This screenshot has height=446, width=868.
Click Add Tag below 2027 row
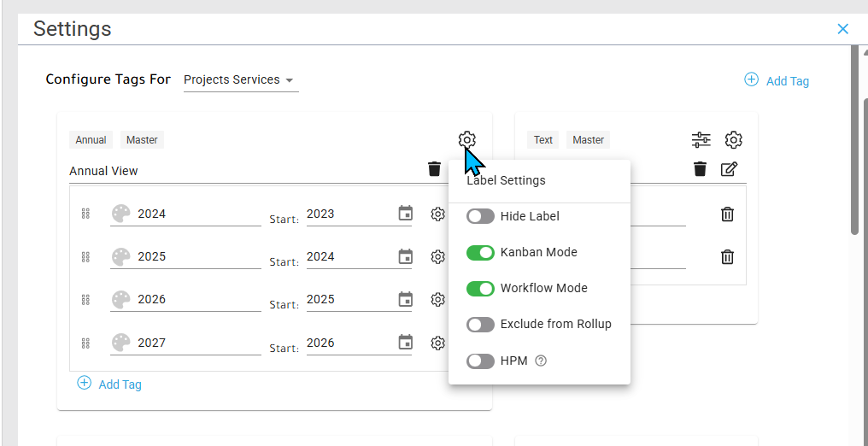coord(109,384)
